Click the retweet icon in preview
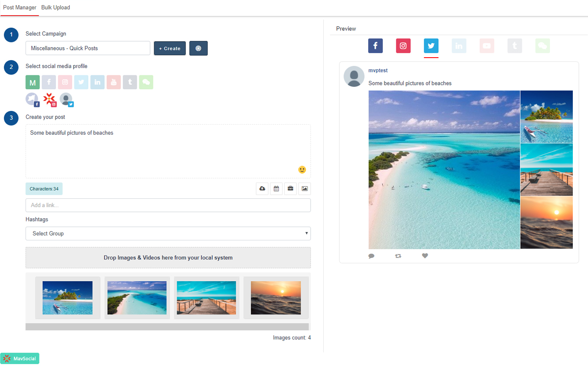 tap(398, 256)
